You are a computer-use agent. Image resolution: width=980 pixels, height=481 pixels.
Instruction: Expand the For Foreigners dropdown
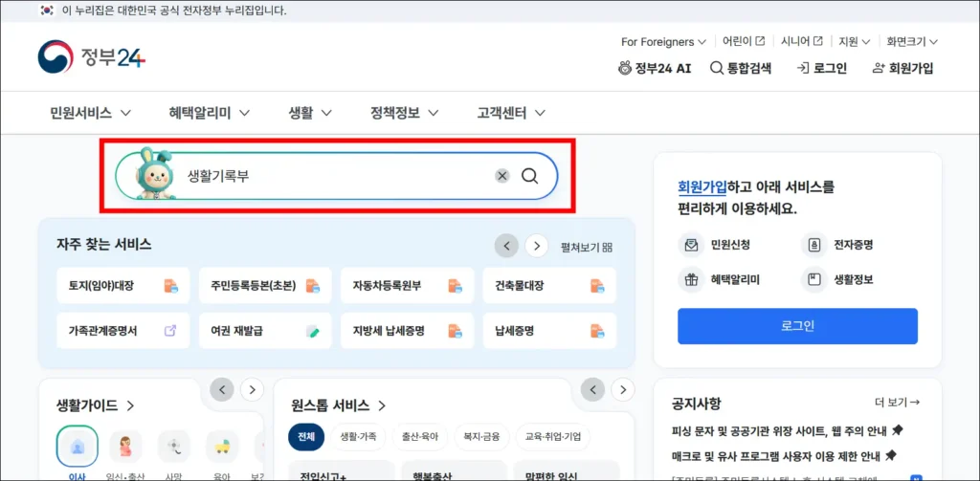tap(663, 42)
